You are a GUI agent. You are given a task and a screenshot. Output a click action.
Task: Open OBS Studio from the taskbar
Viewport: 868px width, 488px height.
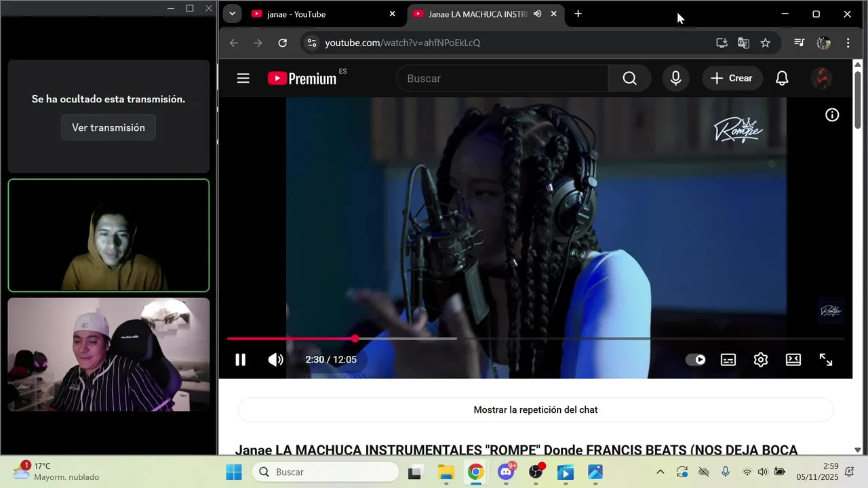click(536, 472)
